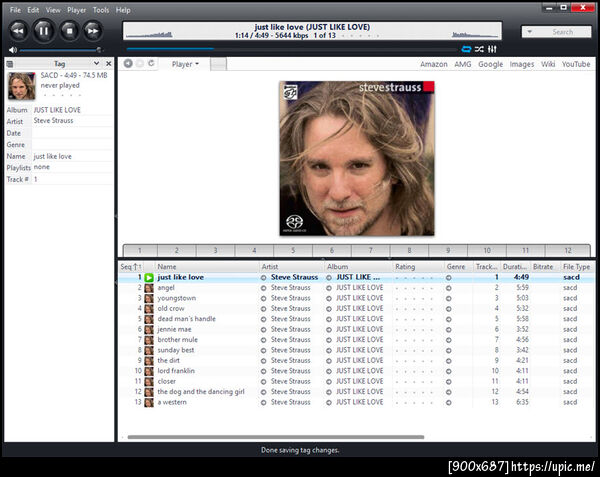Click the large album cover art
This screenshot has height=477, width=600.
coord(357,158)
